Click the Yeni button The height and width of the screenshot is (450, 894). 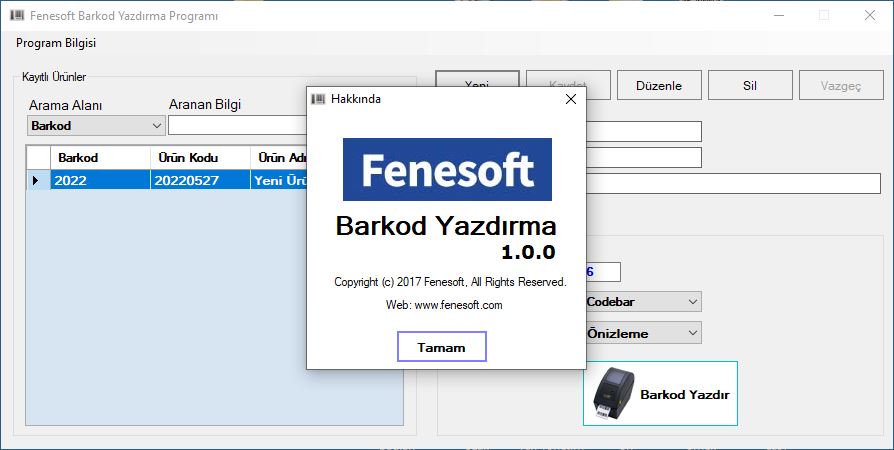[x=477, y=79]
